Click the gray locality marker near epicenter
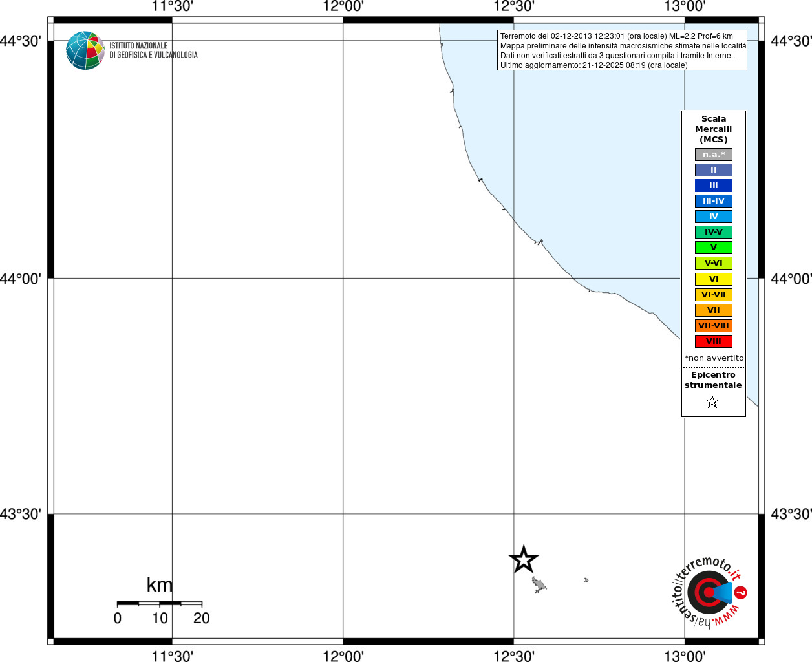 pos(539,586)
